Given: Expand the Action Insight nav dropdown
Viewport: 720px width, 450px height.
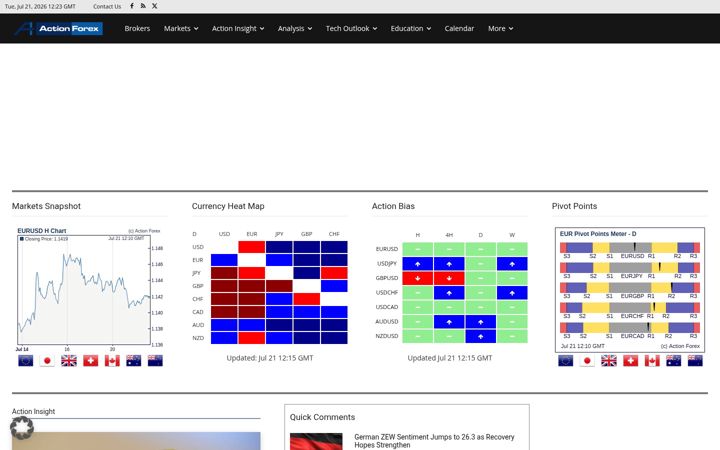Looking at the screenshot, I should pyautogui.click(x=238, y=28).
